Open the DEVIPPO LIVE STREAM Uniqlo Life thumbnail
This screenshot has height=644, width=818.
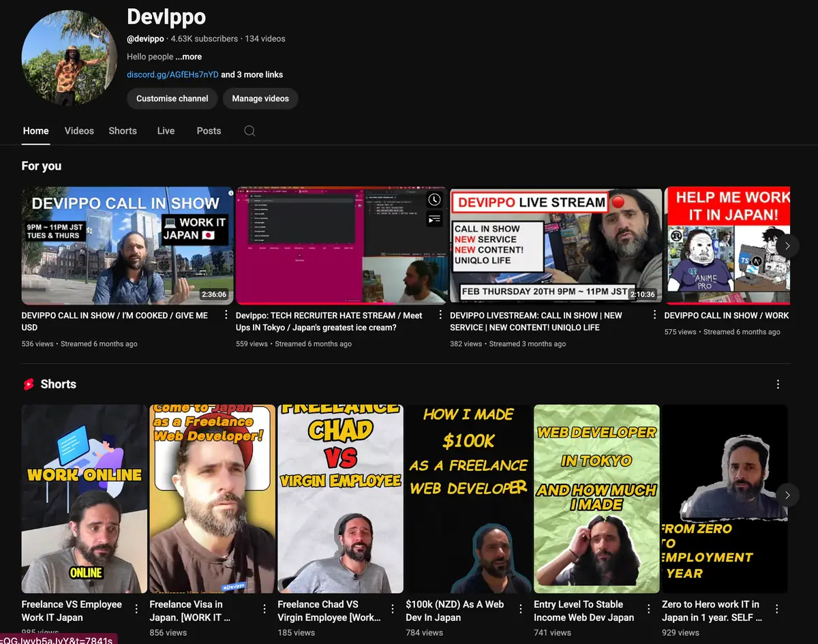(556, 245)
